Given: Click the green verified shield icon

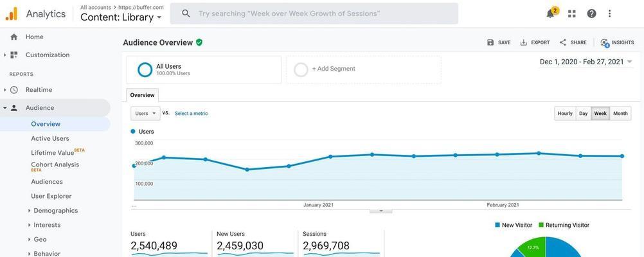Looking at the screenshot, I should click(199, 42).
